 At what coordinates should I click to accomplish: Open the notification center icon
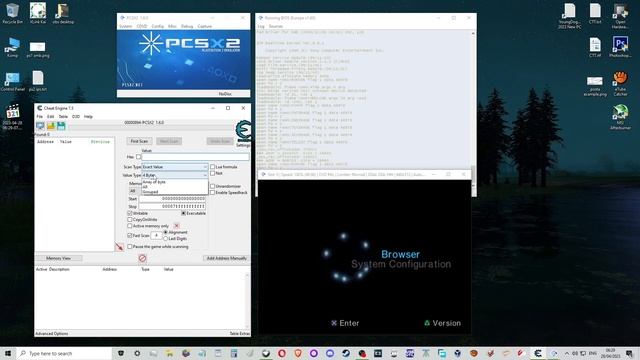click(629, 353)
